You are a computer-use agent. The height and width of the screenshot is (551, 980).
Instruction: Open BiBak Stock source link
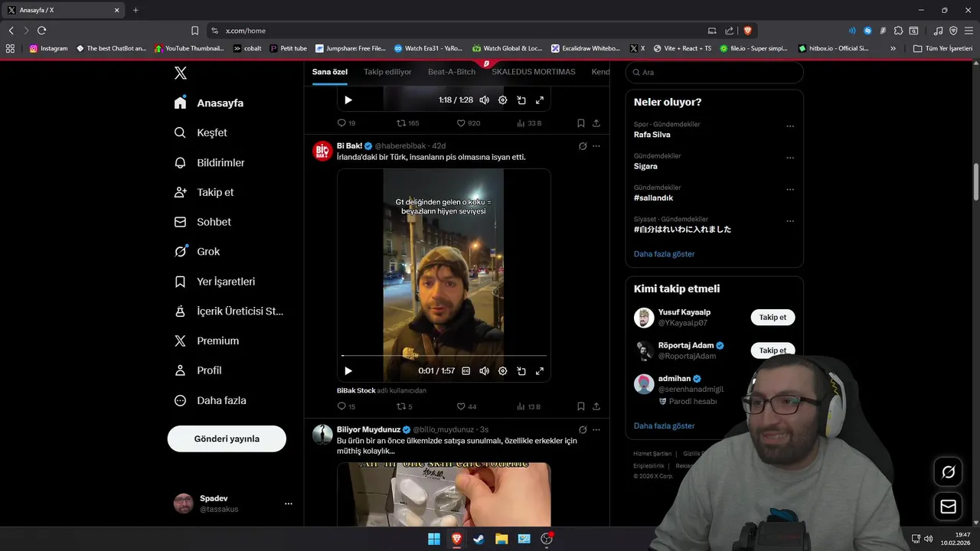click(x=356, y=390)
